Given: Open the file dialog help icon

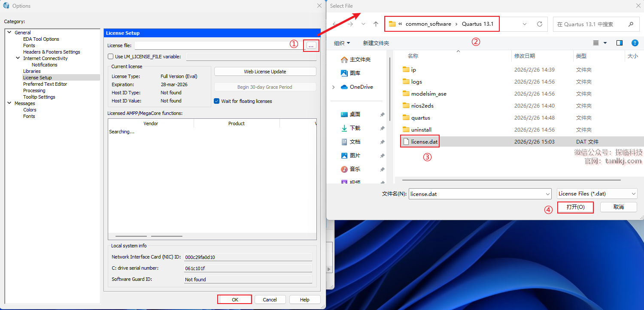Looking at the screenshot, I should point(635,43).
